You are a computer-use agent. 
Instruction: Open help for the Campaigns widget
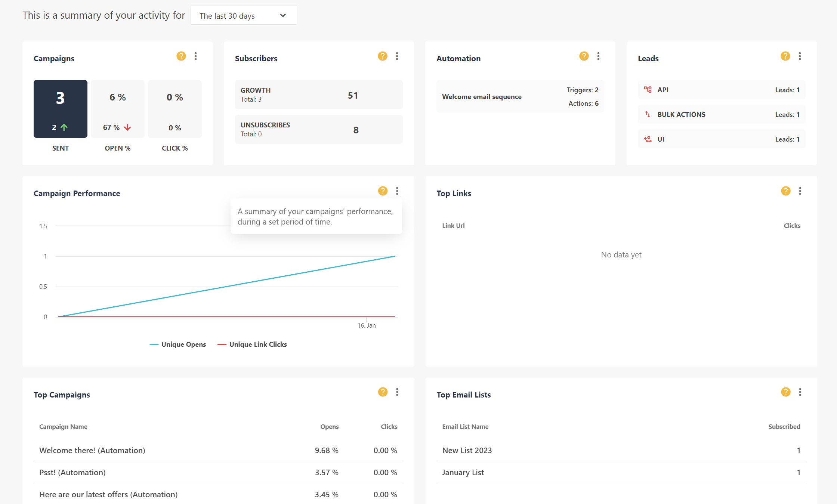(x=181, y=56)
